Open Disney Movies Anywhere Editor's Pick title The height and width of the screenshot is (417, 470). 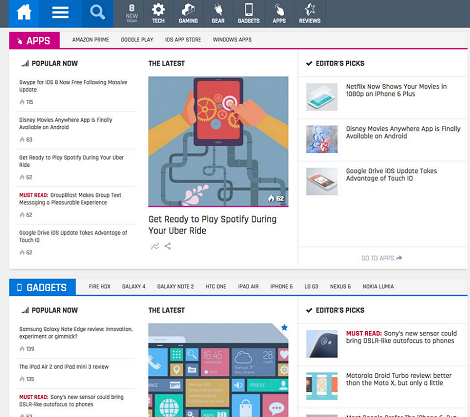pos(403,132)
